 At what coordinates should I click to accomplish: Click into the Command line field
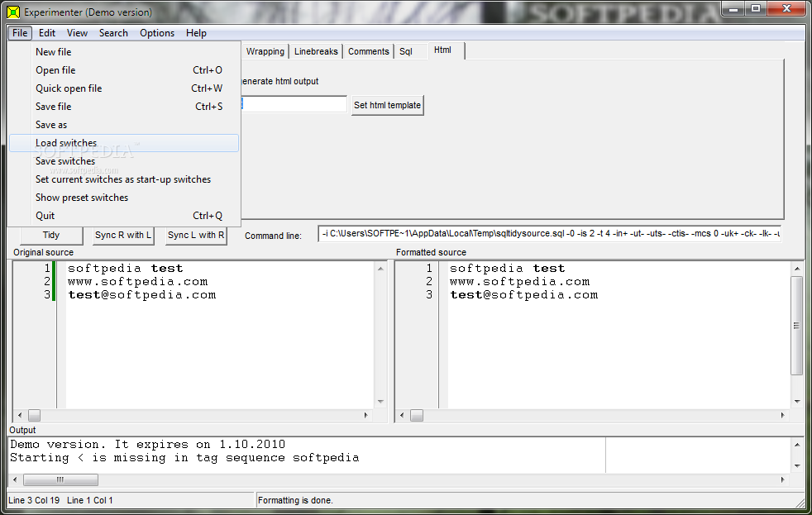(549, 233)
